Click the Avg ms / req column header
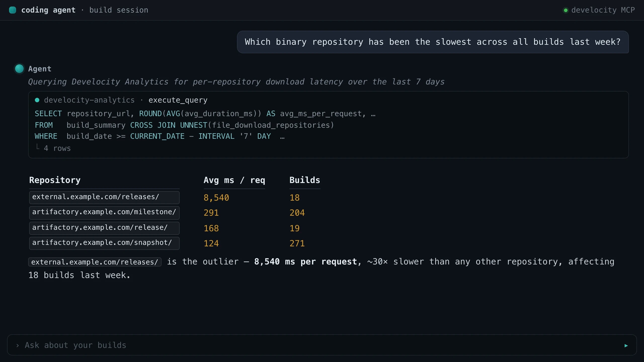Viewport: 644px width, 362px height. pyautogui.click(x=234, y=180)
